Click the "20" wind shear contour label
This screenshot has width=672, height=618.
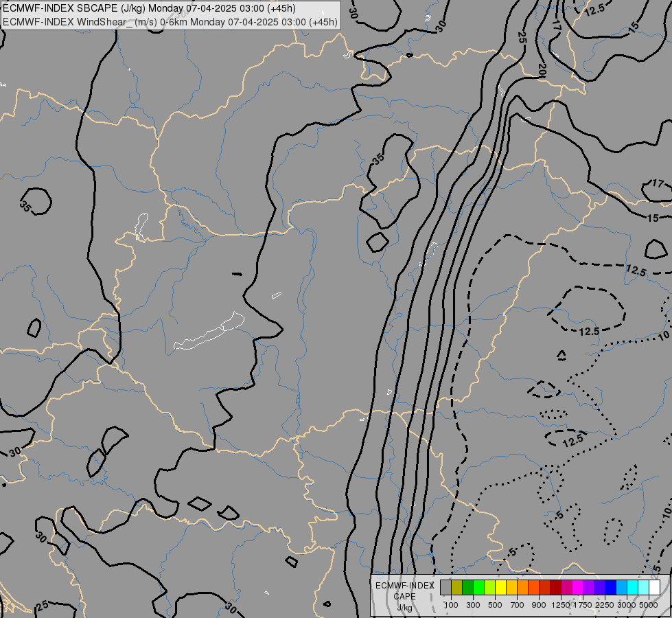(x=542, y=70)
